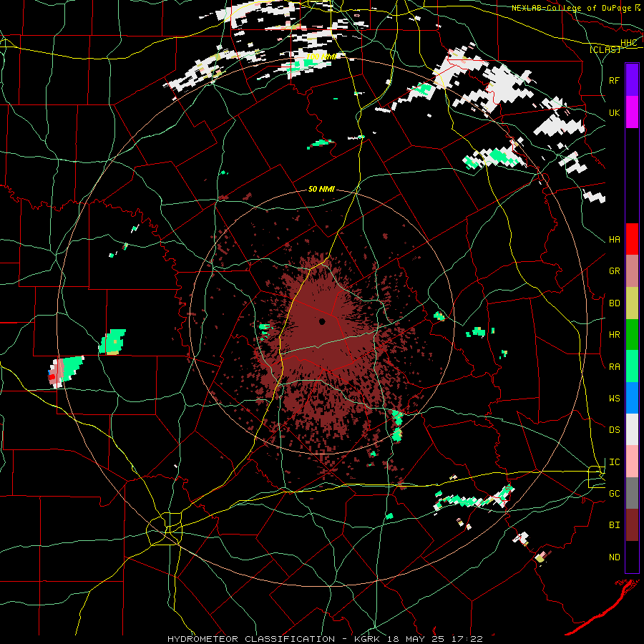Click the HA red legend swatch
This screenshot has height=644, width=644.
point(632,238)
